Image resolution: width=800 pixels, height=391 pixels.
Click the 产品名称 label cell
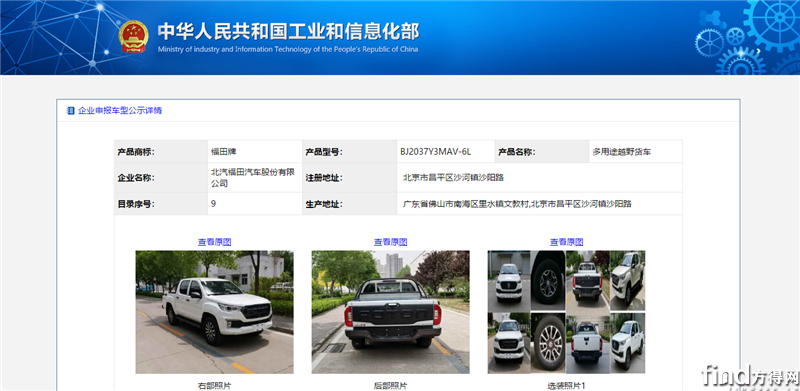[542, 152]
